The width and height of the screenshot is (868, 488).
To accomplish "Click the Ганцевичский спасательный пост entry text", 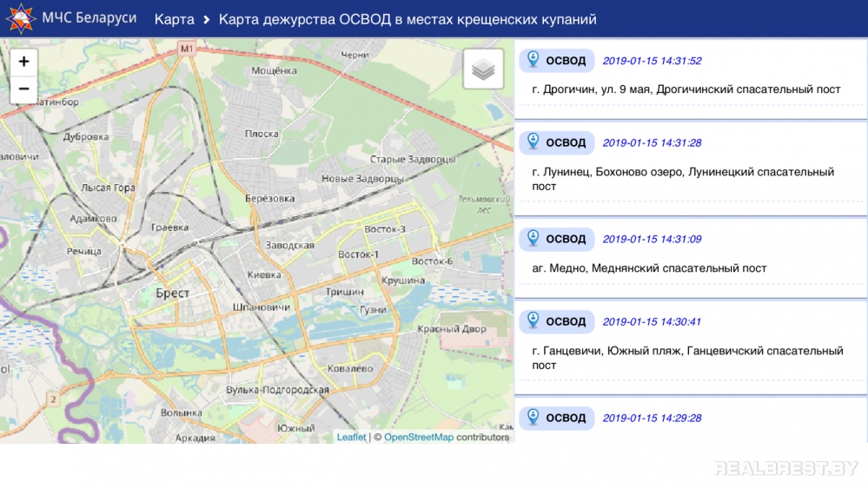I will pos(686,358).
